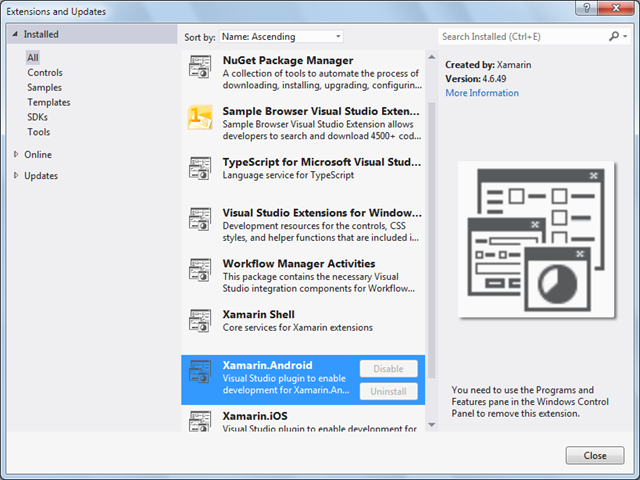Click the Online section label

coord(38,154)
